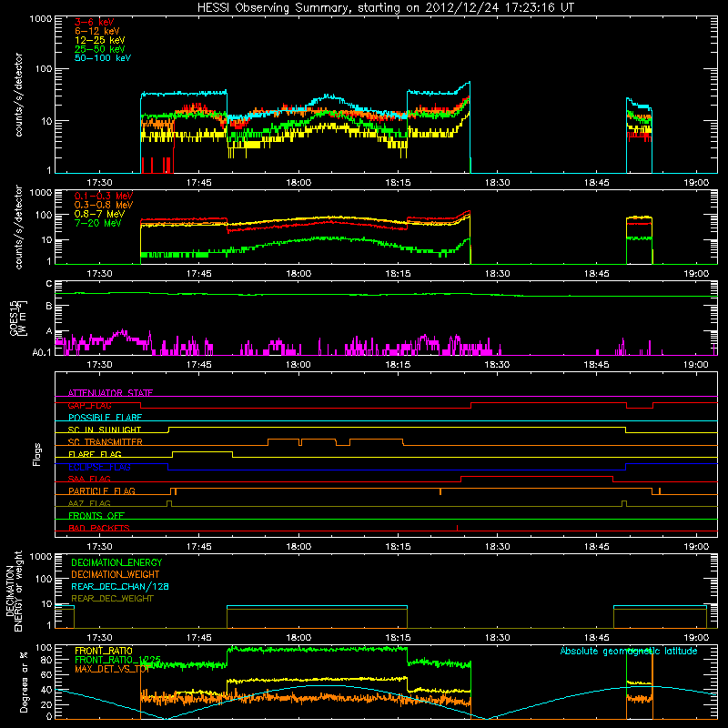Select the MAX_DET_VS_TOT legend label
Screen dimensions: 728x728
(x=112, y=669)
